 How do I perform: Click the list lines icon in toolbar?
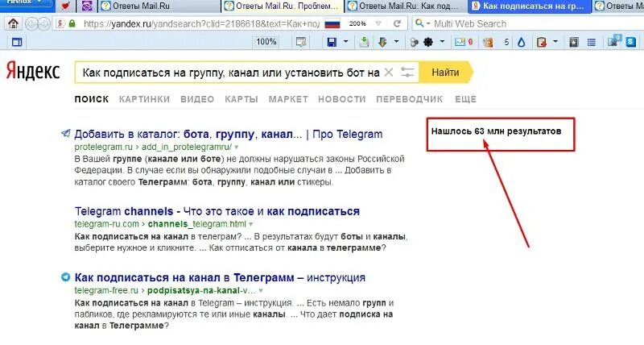[x=592, y=42]
